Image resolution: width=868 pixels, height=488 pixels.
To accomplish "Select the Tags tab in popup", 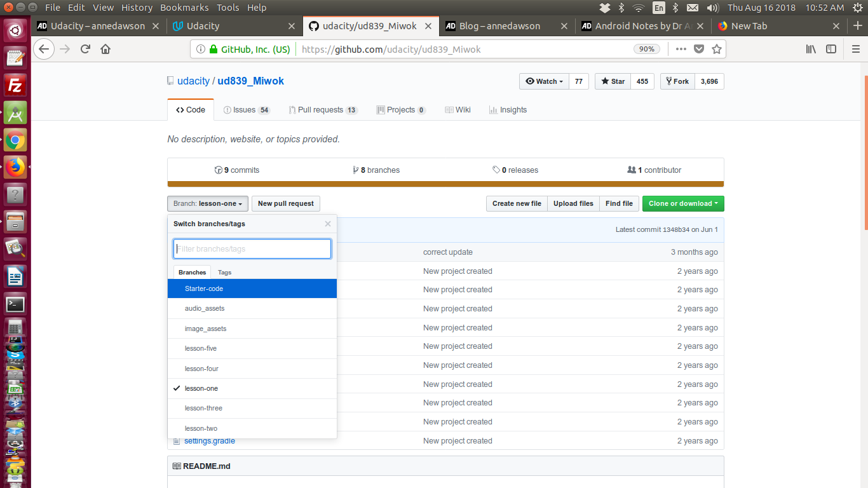I will (x=224, y=272).
